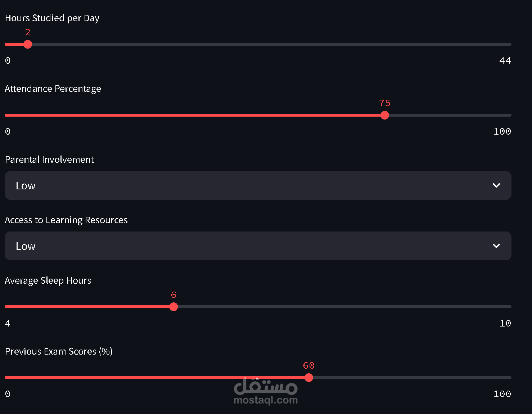
Task: Click the "Access to Learning Resources" label
Action: [x=66, y=220]
